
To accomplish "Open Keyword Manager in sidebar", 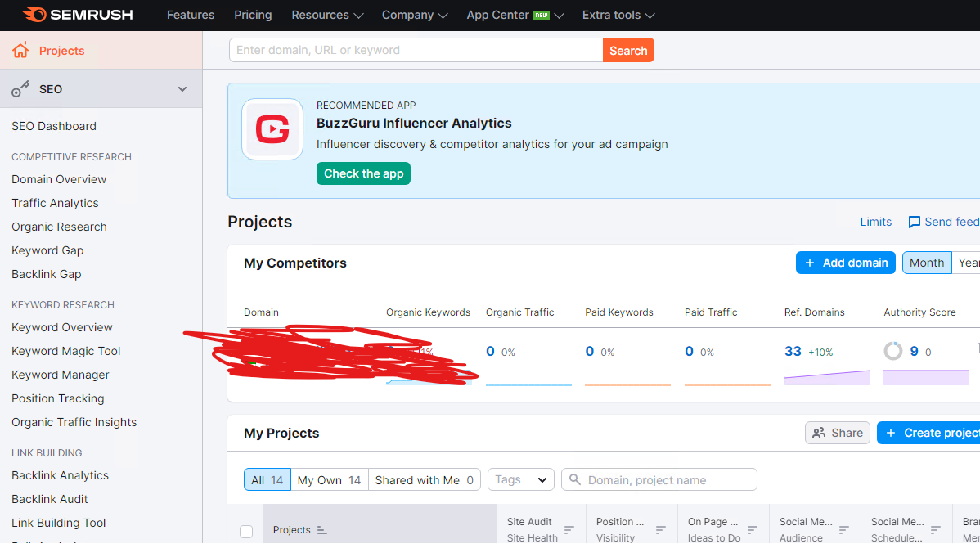I will pyautogui.click(x=60, y=375).
